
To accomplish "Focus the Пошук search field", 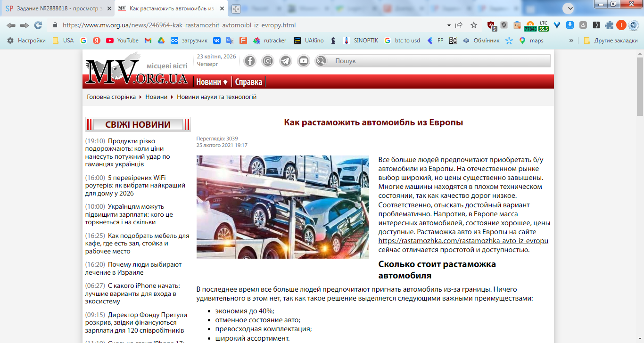I will tap(440, 61).
